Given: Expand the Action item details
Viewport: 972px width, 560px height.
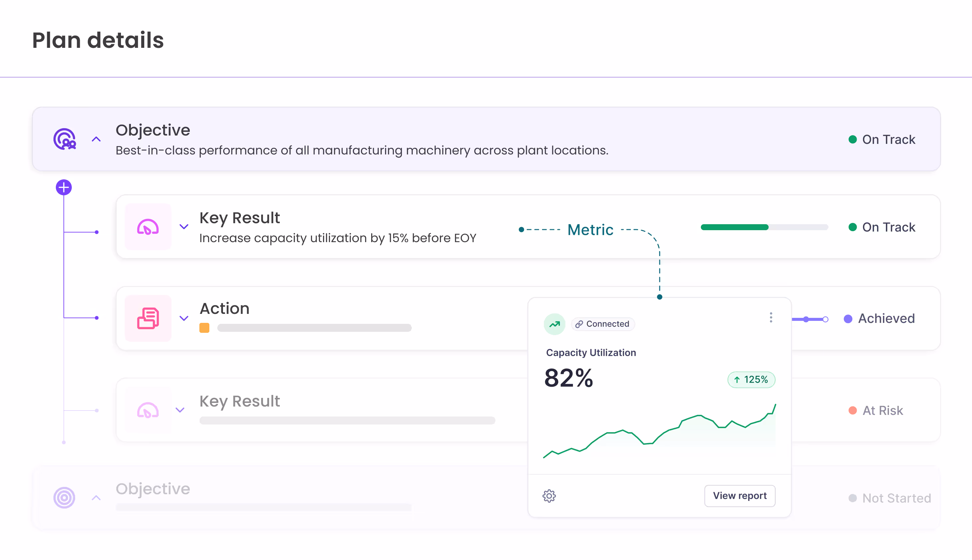Looking at the screenshot, I should click(x=184, y=318).
